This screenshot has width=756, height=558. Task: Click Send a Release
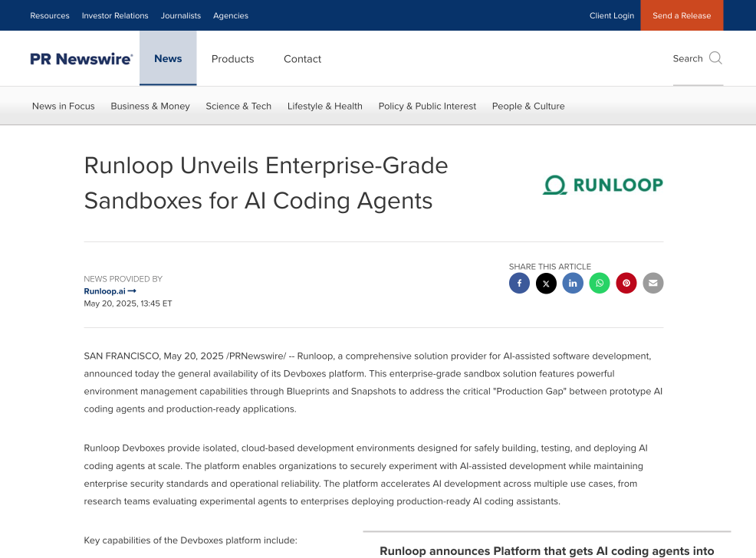[x=681, y=15]
